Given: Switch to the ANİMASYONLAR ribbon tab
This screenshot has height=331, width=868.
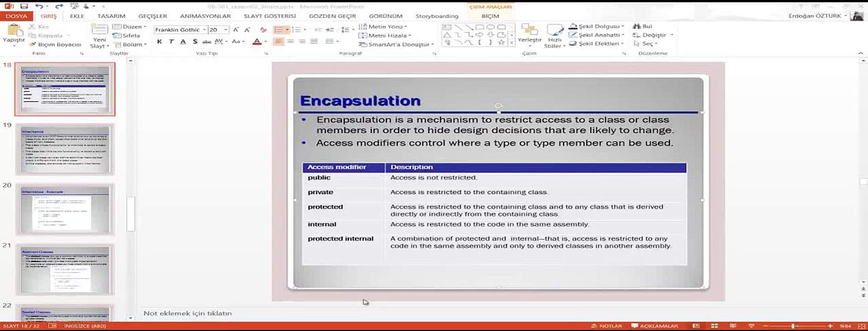Looking at the screenshot, I should tap(205, 16).
